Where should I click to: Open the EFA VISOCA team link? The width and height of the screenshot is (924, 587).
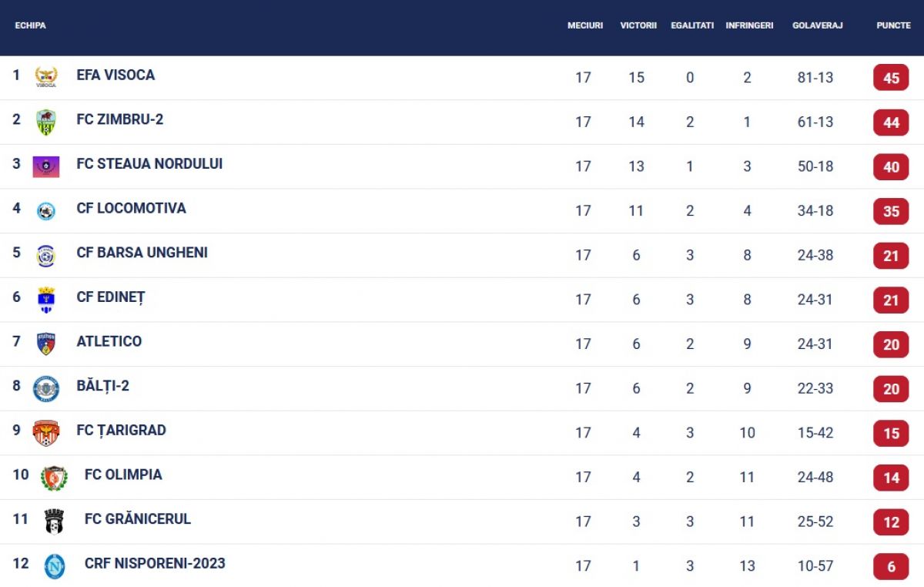click(115, 75)
